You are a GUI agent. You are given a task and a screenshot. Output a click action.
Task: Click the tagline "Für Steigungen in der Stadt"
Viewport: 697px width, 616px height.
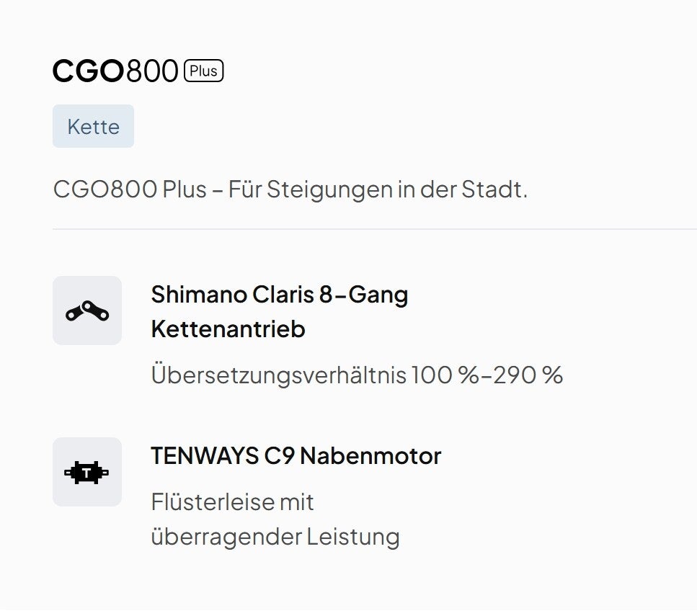pos(378,190)
